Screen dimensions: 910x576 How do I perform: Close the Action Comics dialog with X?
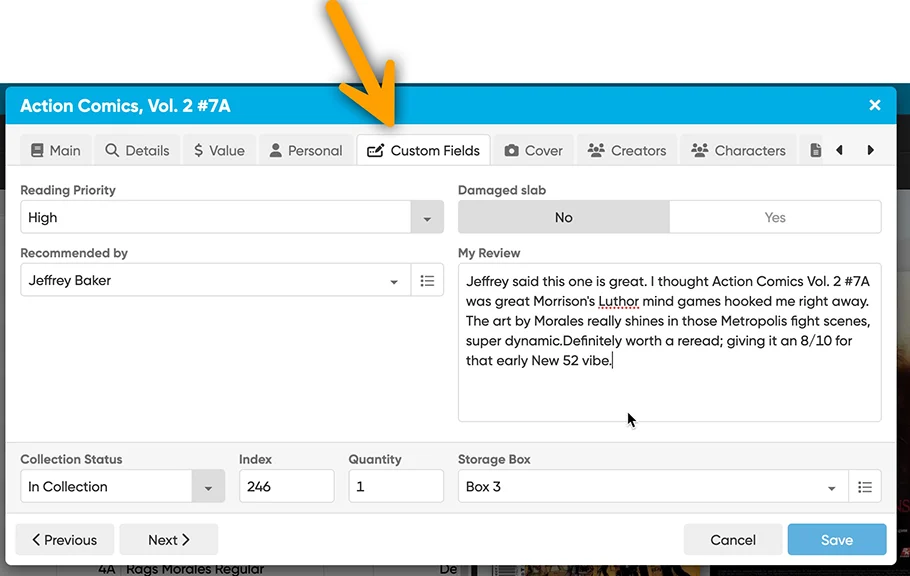pyautogui.click(x=875, y=105)
